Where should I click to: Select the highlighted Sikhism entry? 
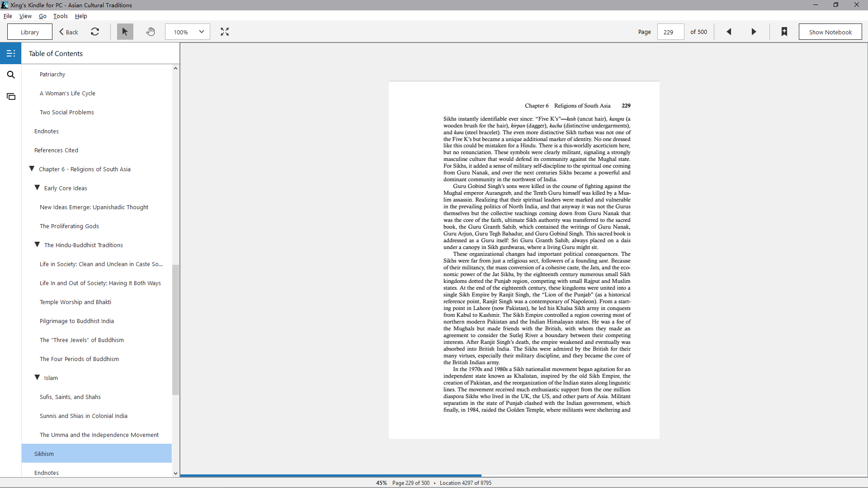click(97, 453)
